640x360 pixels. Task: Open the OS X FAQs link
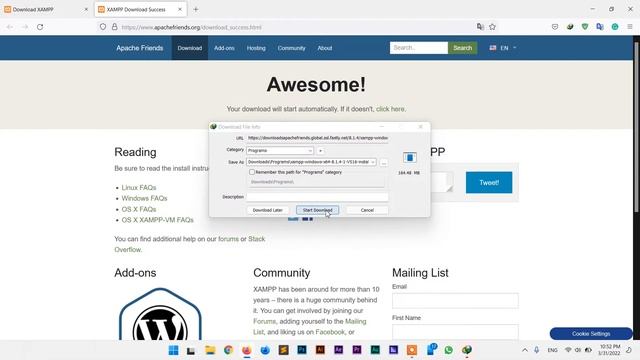(x=139, y=209)
